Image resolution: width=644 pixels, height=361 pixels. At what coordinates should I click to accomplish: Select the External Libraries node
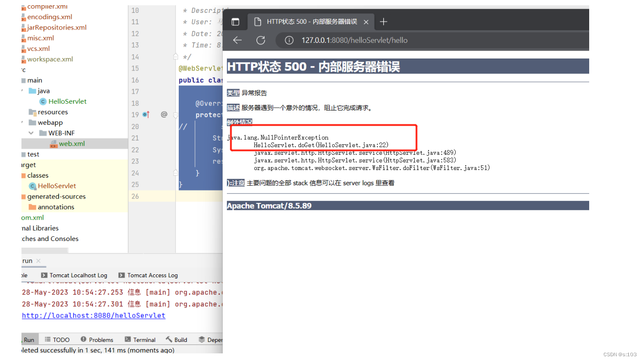coord(40,228)
